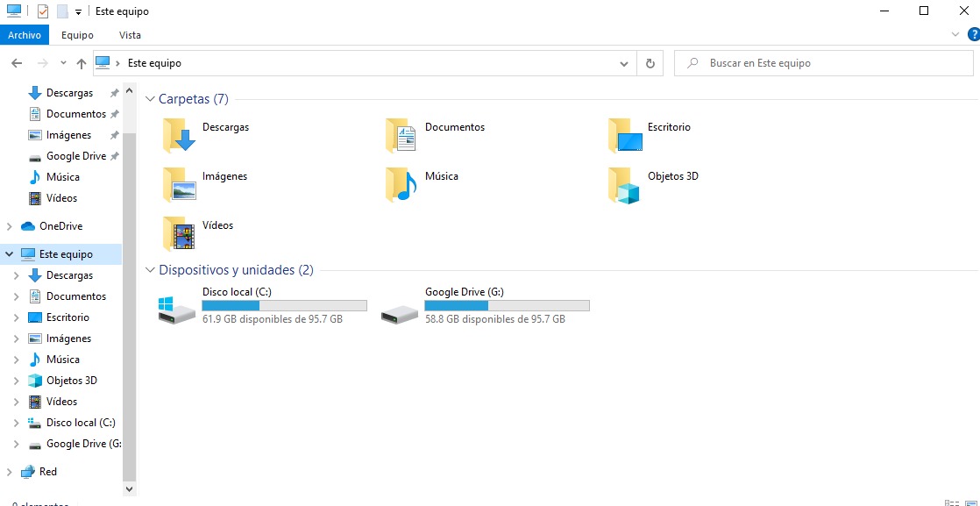The height and width of the screenshot is (506, 980).
Task: Open the address bar history dropdown
Action: tap(624, 64)
